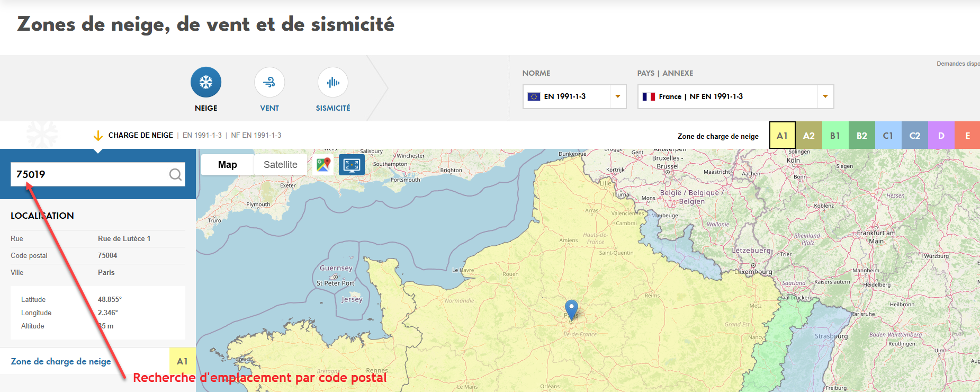Open the Google Maps pin icon
This screenshot has width=980, height=392.
[x=323, y=165]
